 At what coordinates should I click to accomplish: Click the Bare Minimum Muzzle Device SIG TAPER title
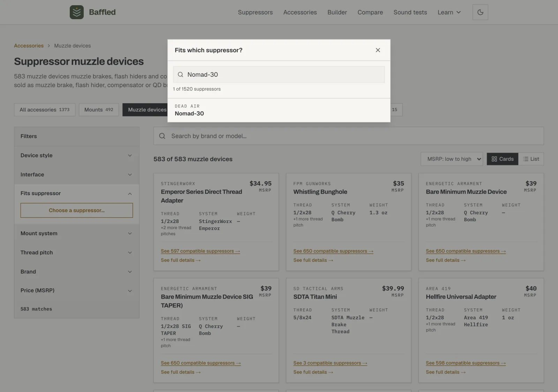point(207,301)
